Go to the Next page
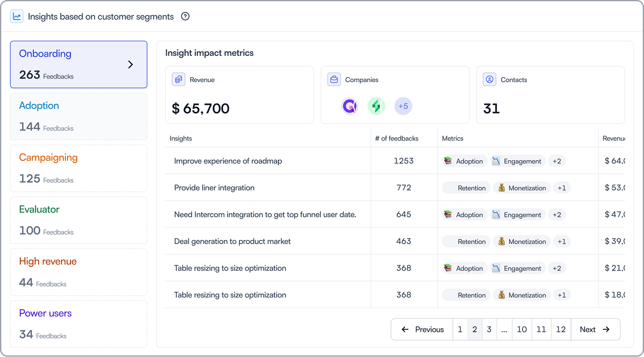This screenshot has height=357, width=644. coord(595,329)
